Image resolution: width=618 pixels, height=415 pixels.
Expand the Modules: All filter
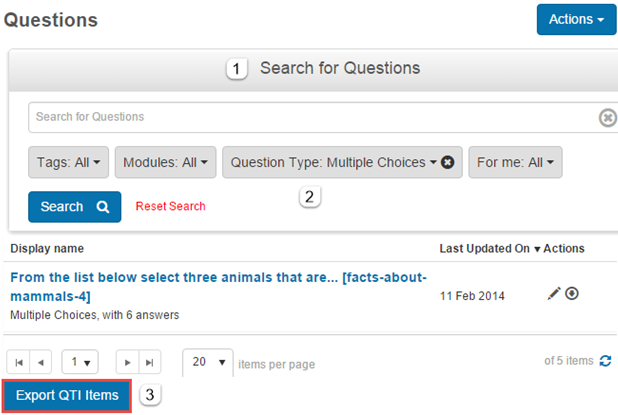pyautogui.click(x=165, y=162)
